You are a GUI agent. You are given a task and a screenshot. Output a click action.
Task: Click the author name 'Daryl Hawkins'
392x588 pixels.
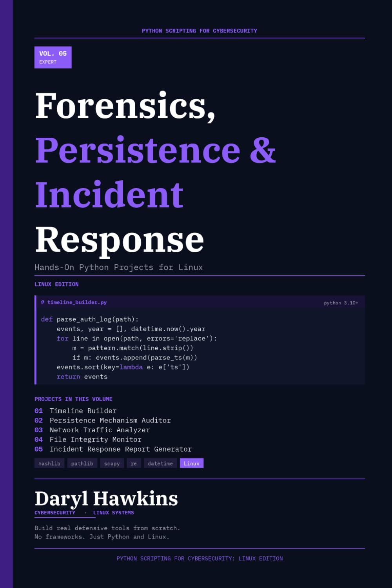[106, 499]
